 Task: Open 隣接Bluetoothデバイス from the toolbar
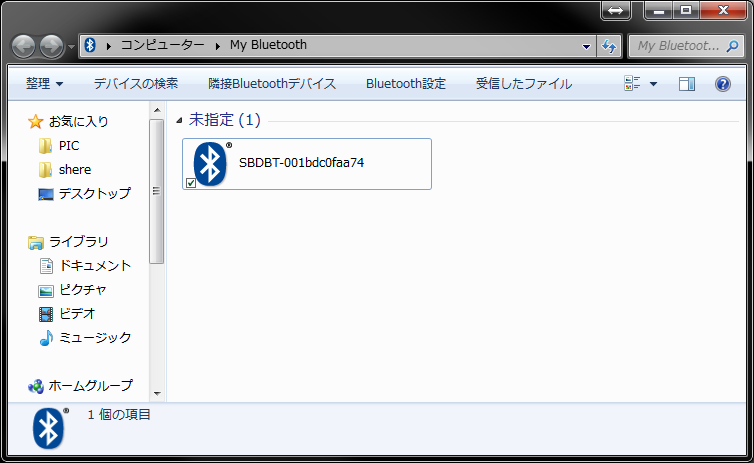click(272, 84)
